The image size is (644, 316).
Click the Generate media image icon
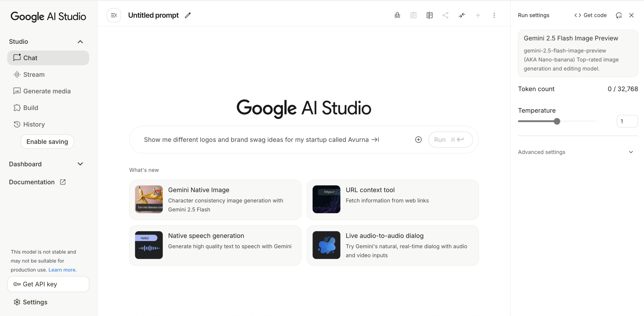[17, 91]
